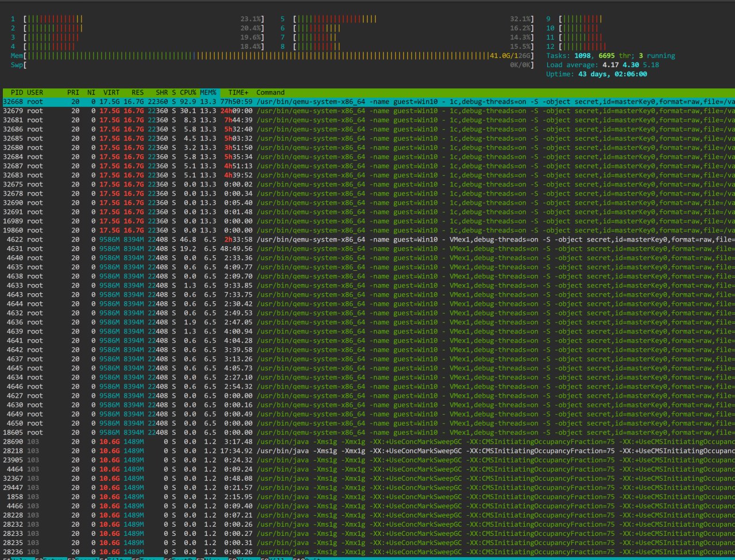735x560 pixels.
Task: Select the VMex1 process row PID 4622
Action: point(367,239)
